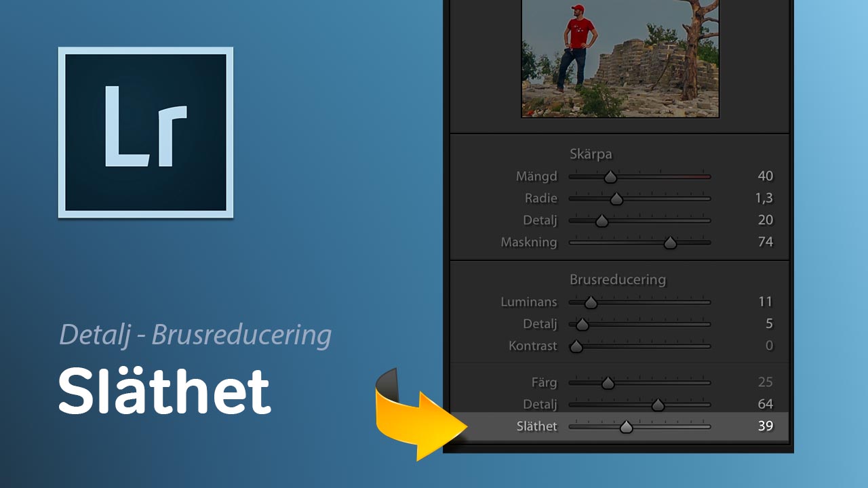This screenshot has height=488, width=868.
Task: Select the Färg Detalj value 64
Action: 765,404
